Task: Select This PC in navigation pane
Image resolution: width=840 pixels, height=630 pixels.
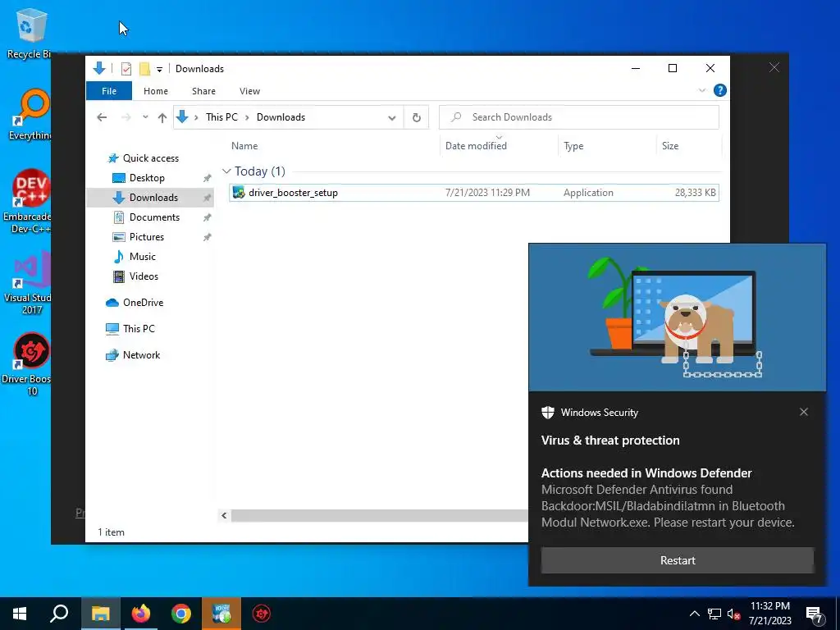Action: pos(138,329)
